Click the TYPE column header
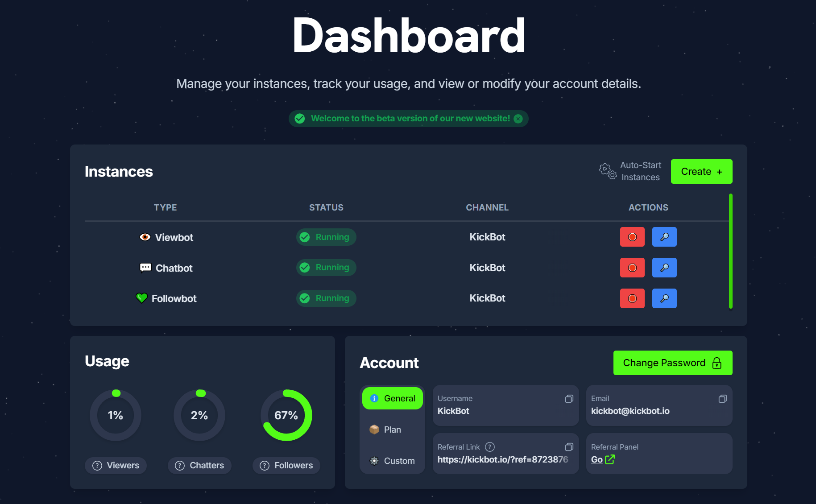The height and width of the screenshot is (504, 816). pos(166,207)
